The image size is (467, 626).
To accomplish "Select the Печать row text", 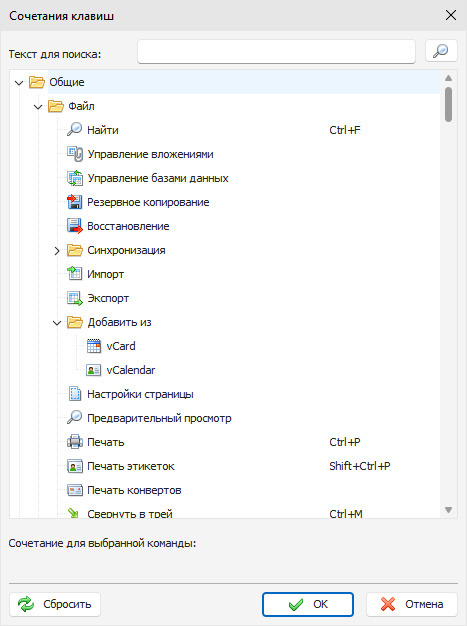I will coord(105,442).
